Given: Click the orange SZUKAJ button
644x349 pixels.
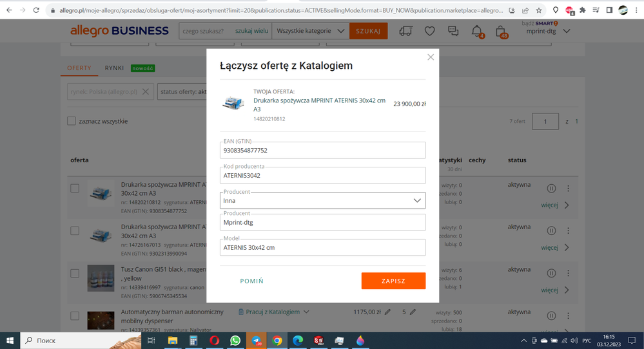Looking at the screenshot, I should click(368, 31).
